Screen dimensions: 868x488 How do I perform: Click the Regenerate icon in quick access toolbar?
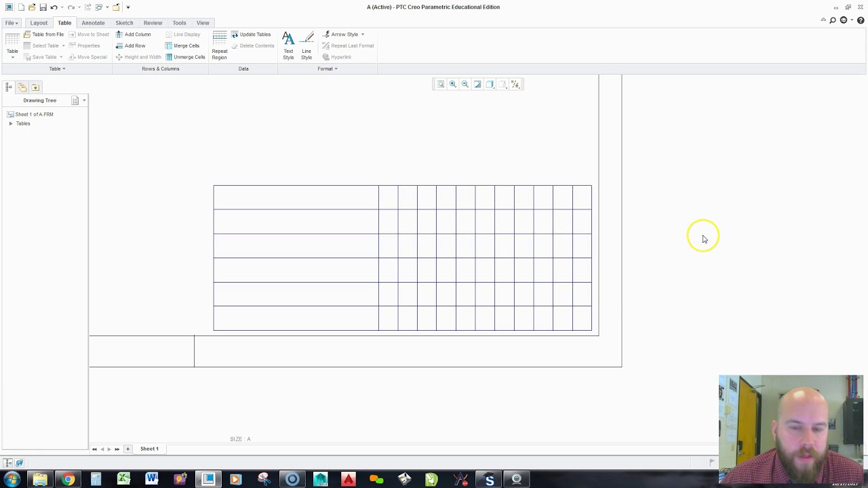(88, 7)
